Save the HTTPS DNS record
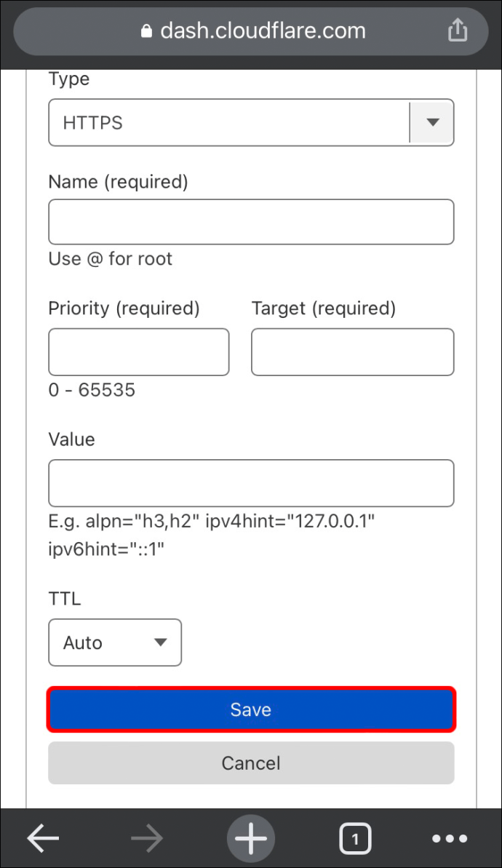 coord(251,709)
